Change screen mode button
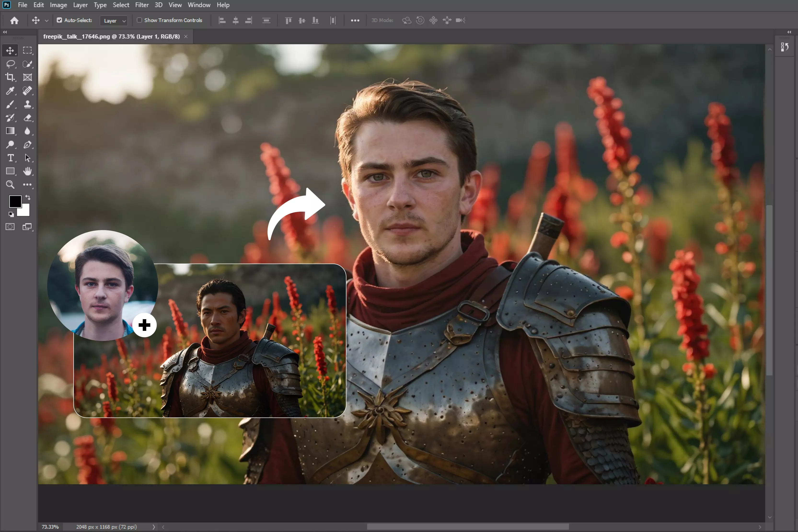The width and height of the screenshot is (798, 532). (27, 227)
